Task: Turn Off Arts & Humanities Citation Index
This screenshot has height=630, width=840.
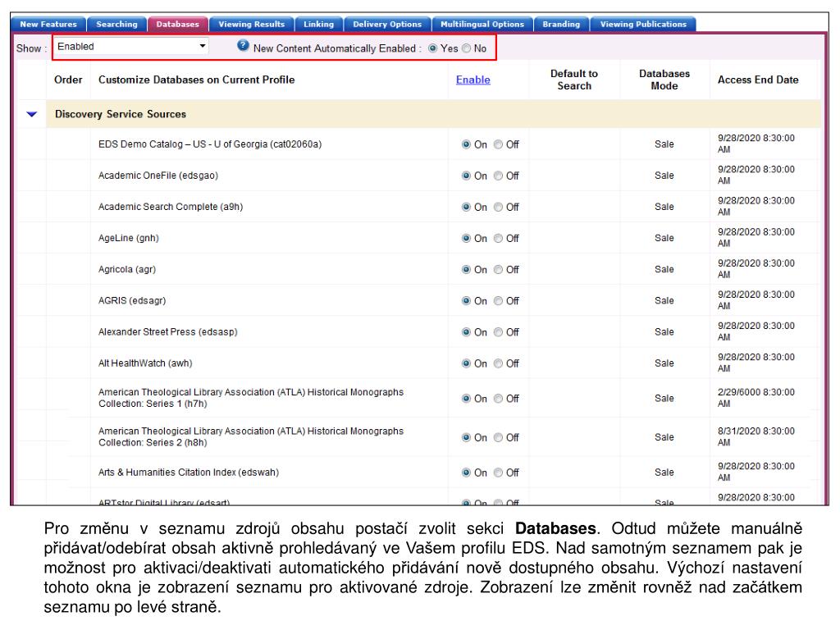Action: coord(498,472)
